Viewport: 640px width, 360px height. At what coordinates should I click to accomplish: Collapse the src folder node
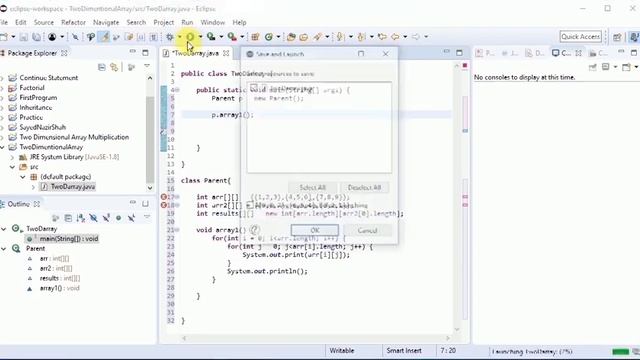point(12,167)
